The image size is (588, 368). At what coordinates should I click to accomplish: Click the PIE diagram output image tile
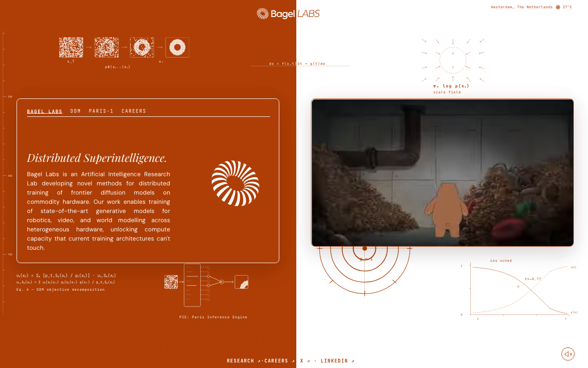point(242,282)
